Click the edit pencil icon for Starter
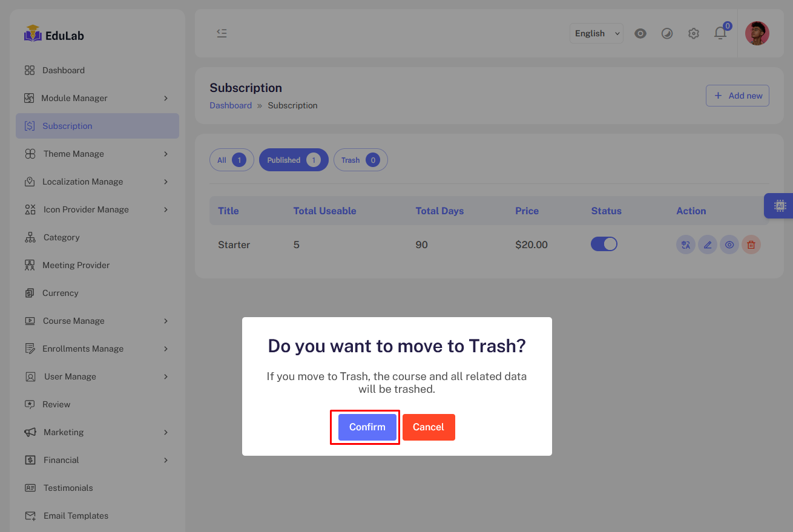 click(707, 245)
